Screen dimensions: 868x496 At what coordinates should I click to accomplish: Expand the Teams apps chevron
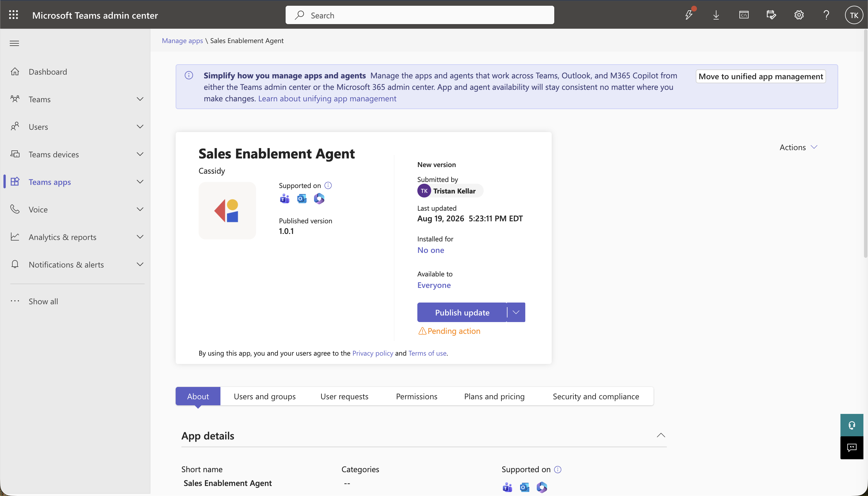140,182
